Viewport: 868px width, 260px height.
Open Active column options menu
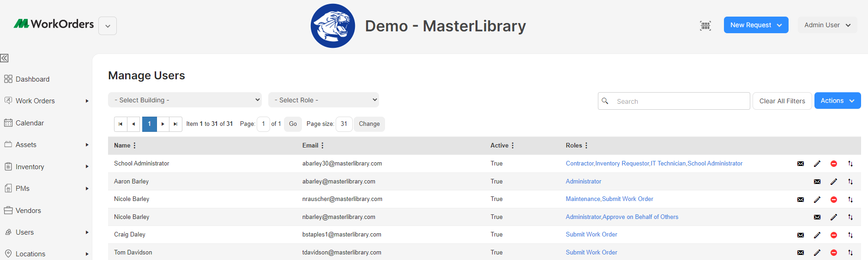(x=512, y=146)
